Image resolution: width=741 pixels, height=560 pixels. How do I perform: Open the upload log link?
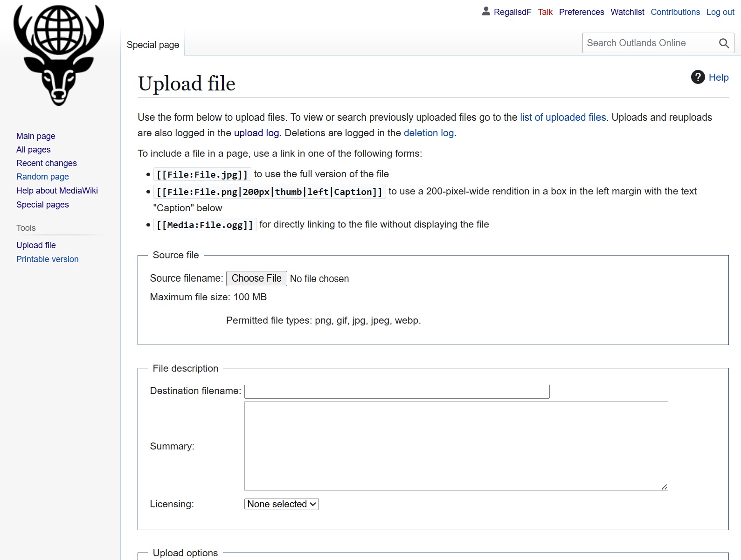click(256, 133)
